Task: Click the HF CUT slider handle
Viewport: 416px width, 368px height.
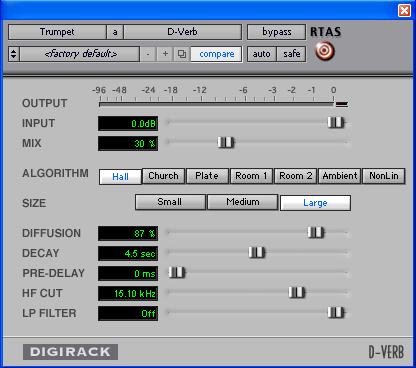Action: coord(297,293)
